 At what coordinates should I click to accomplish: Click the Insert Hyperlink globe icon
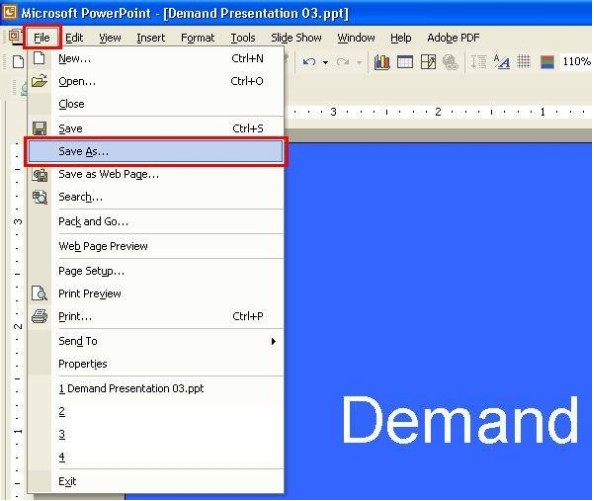[x=450, y=62]
